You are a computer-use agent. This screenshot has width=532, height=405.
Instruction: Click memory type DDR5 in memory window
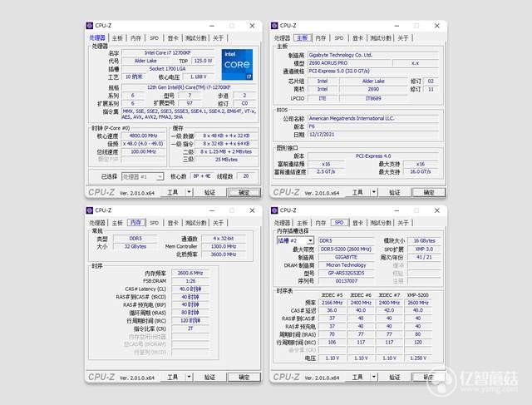(135, 239)
